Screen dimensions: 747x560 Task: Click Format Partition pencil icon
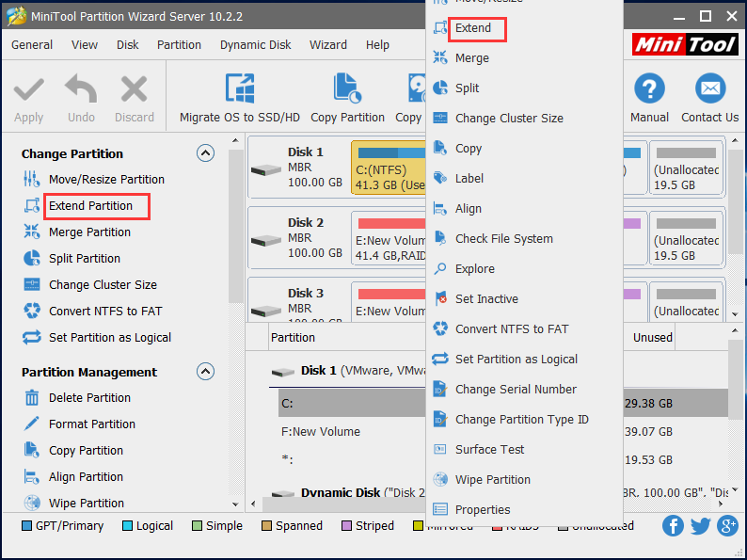point(31,424)
